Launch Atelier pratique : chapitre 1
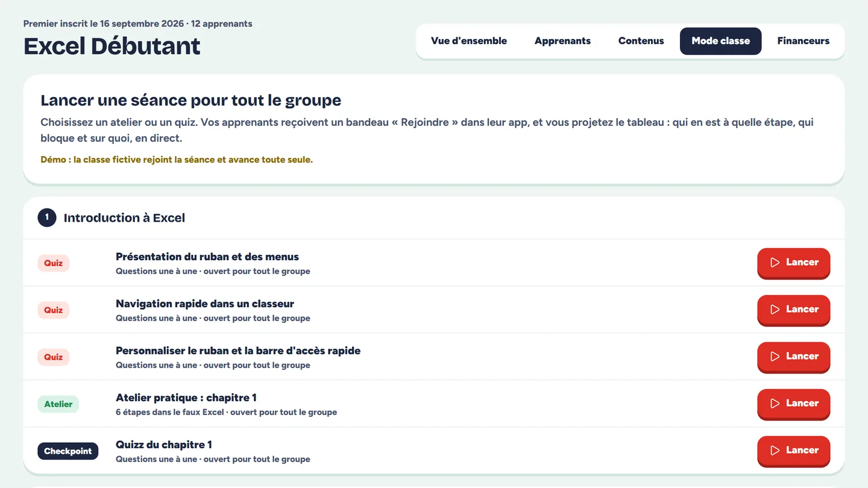The height and width of the screenshot is (488, 868). tap(793, 404)
